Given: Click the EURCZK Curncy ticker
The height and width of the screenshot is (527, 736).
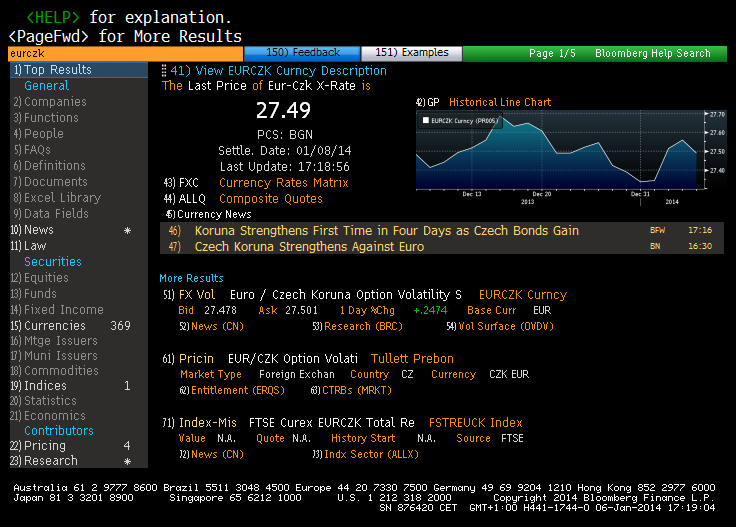Looking at the screenshot, I should (523, 295).
